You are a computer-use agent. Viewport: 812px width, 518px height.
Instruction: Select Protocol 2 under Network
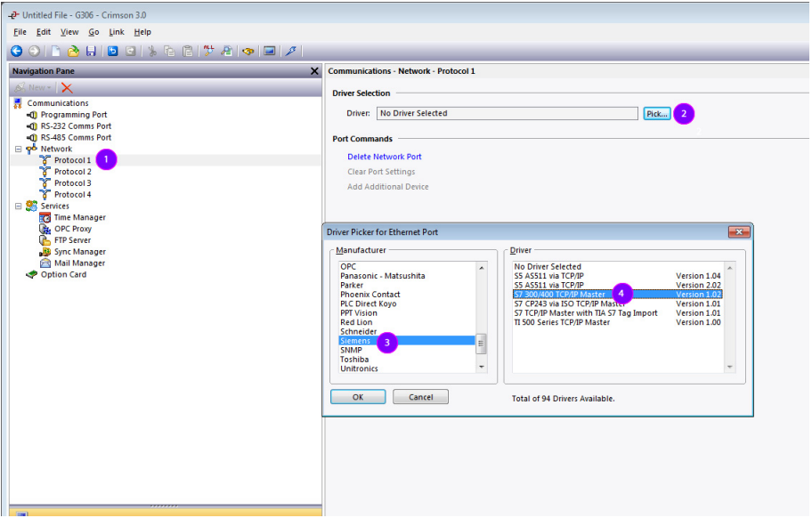(72, 172)
